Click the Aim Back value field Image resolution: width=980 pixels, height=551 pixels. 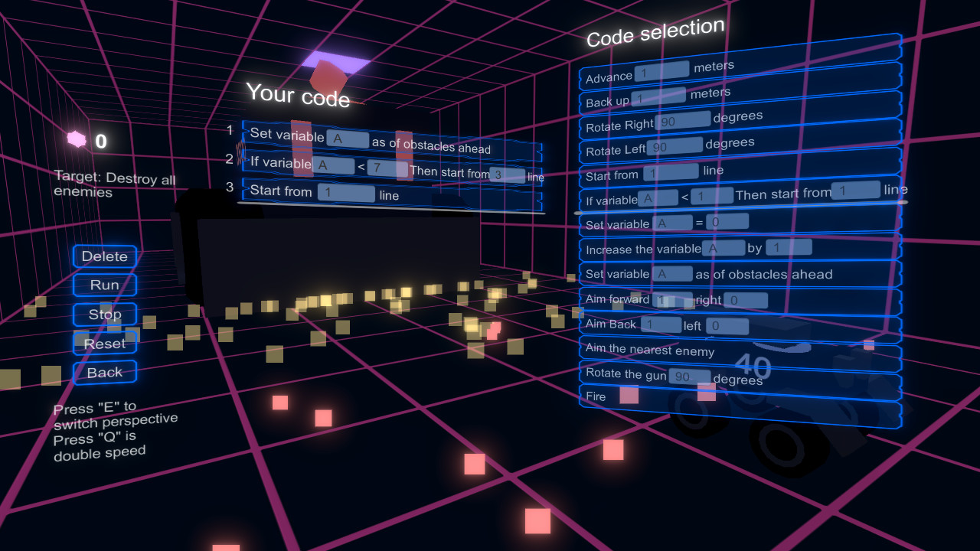661,325
